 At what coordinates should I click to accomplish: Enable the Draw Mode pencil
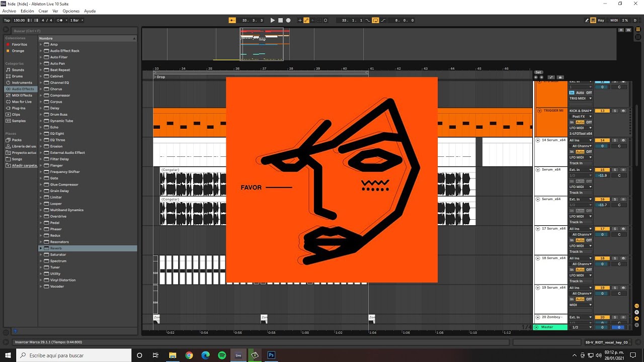coord(587,20)
